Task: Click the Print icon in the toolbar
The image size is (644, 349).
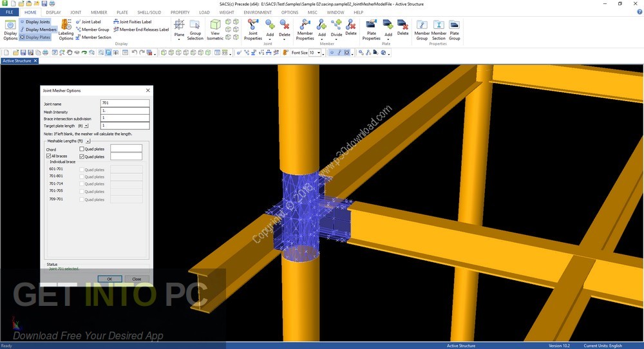Action: pyautogui.click(x=45, y=53)
